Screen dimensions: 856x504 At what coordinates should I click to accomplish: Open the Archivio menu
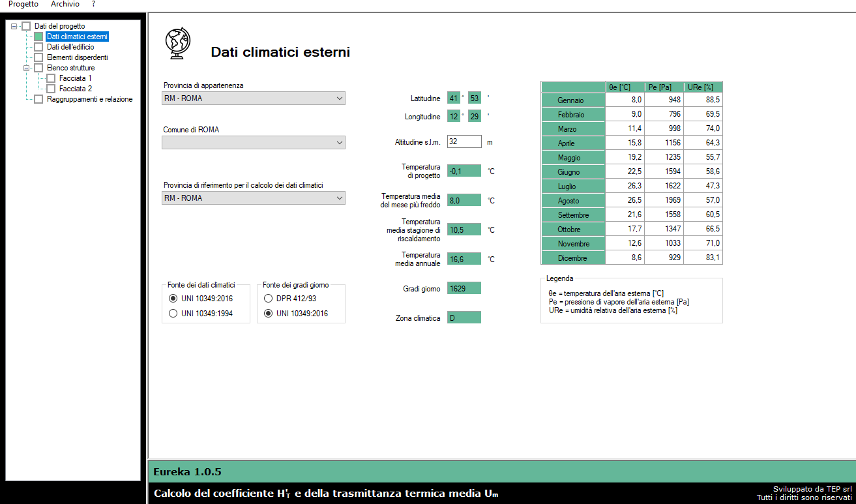pos(65,4)
